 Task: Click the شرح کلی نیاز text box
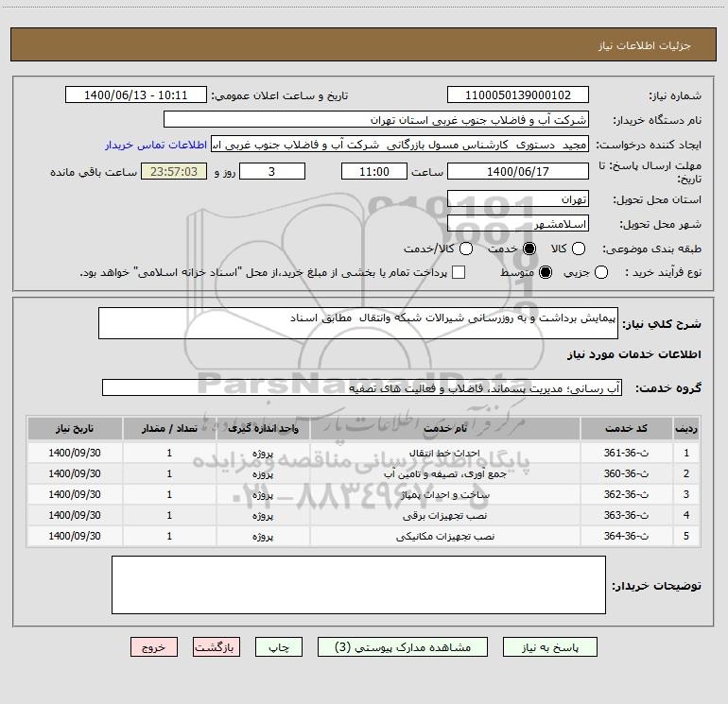pos(358,323)
